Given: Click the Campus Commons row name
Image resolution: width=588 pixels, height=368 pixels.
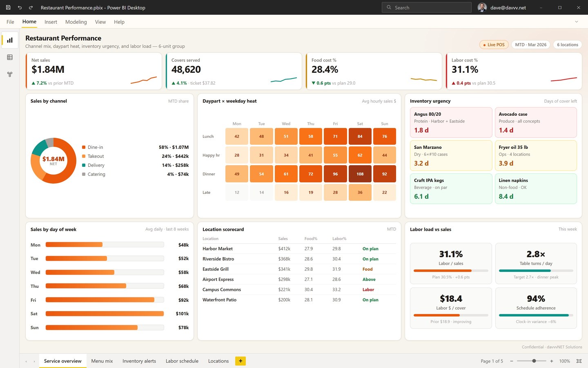Looking at the screenshot, I should coord(222,289).
